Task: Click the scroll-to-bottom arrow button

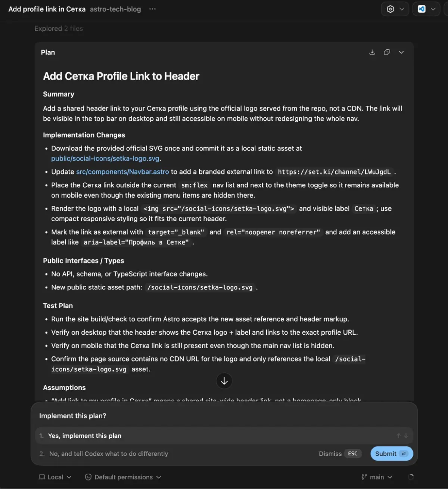Action: 224,381
